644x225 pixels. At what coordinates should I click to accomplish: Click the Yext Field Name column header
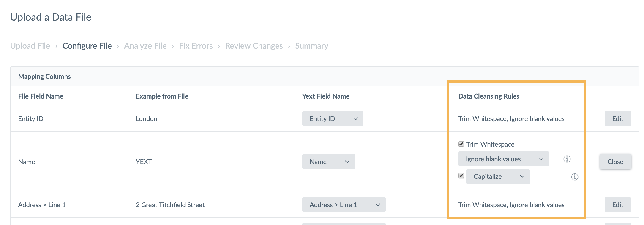325,96
